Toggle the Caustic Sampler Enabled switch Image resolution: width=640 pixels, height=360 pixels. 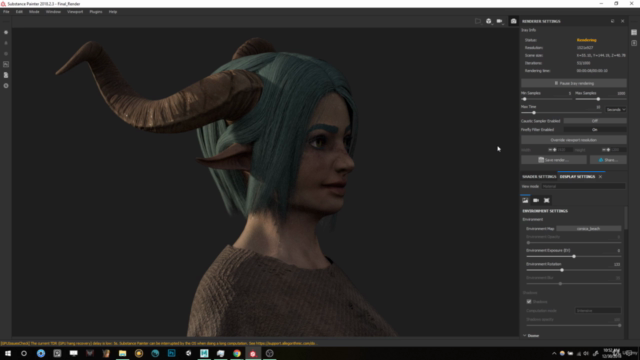click(x=595, y=121)
